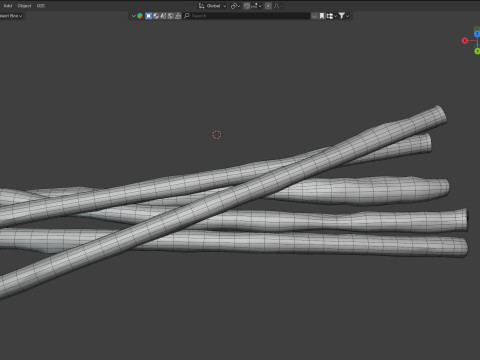Click the green Y axis gizmo

coord(477,51)
